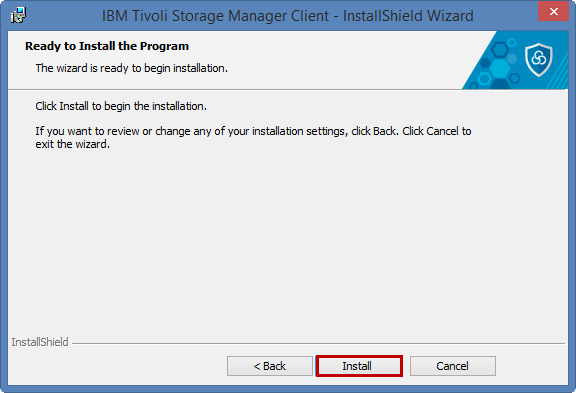Click the shield logo in the banner
This screenshot has width=576, height=393.
point(539,60)
